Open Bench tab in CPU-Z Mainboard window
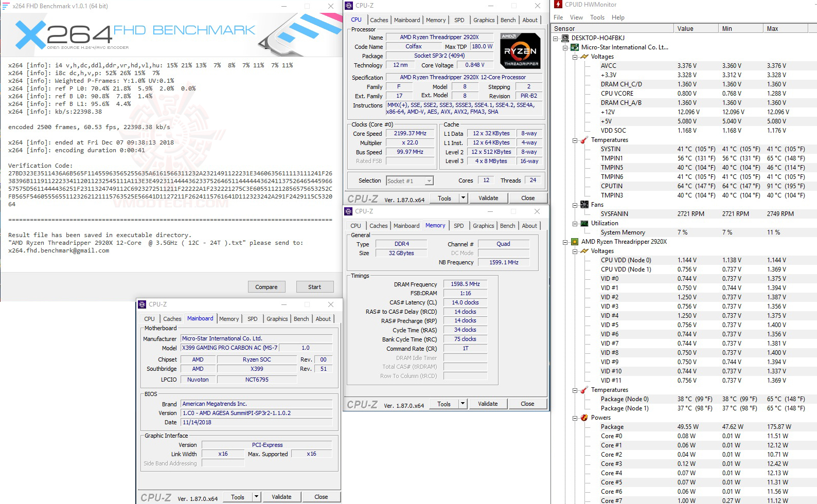Screen dimensions: 817x504 tap(301, 319)
